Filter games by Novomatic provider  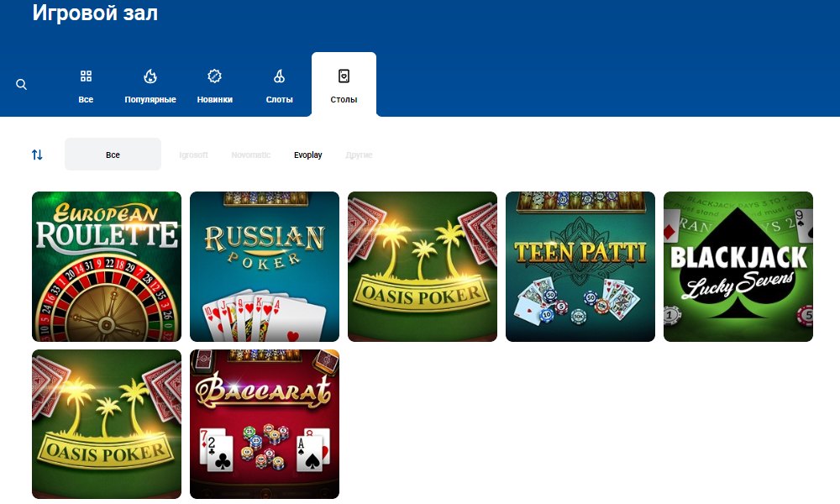251,155
